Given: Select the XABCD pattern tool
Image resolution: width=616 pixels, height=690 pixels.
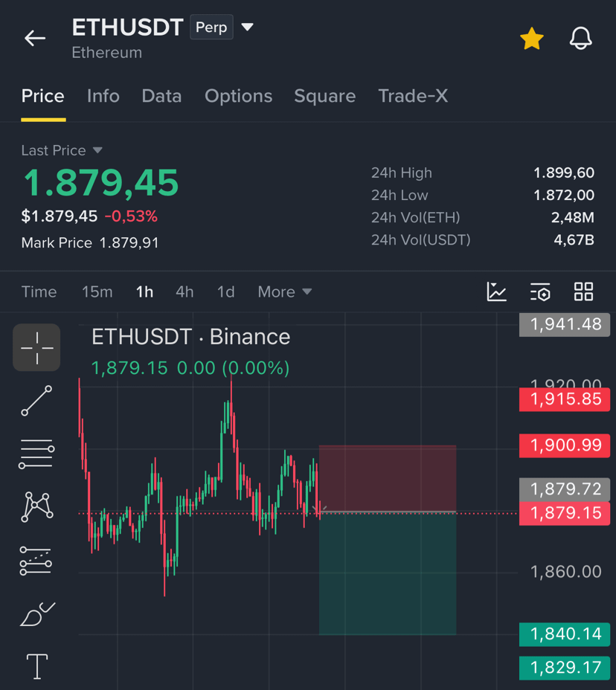Looking at the screenshot, I should (37, 507).
